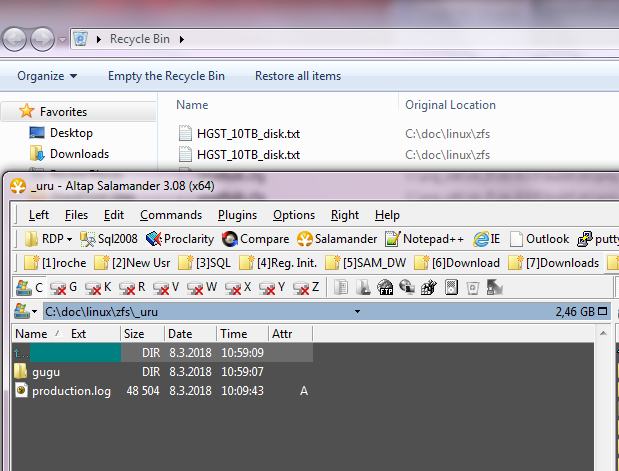
Task: Click the FTP client icon
Action: 385,287
